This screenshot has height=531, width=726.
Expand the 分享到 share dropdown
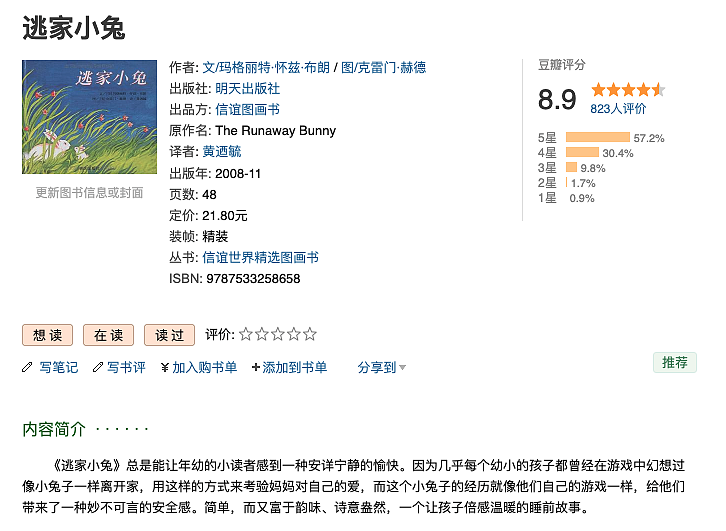377,367
